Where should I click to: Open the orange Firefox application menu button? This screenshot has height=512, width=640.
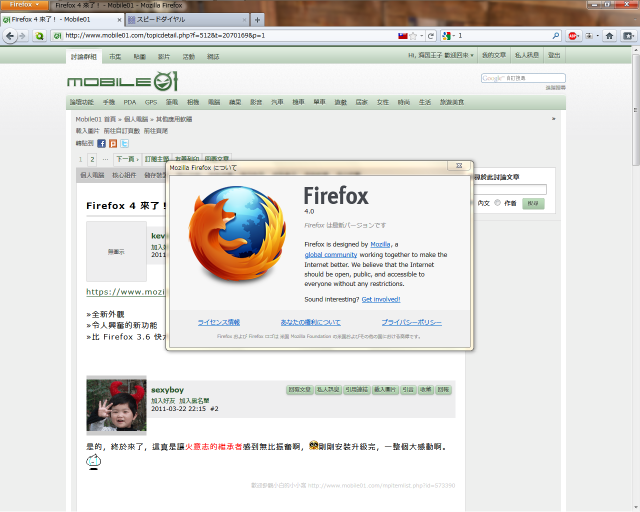click(x=24, y=4)
